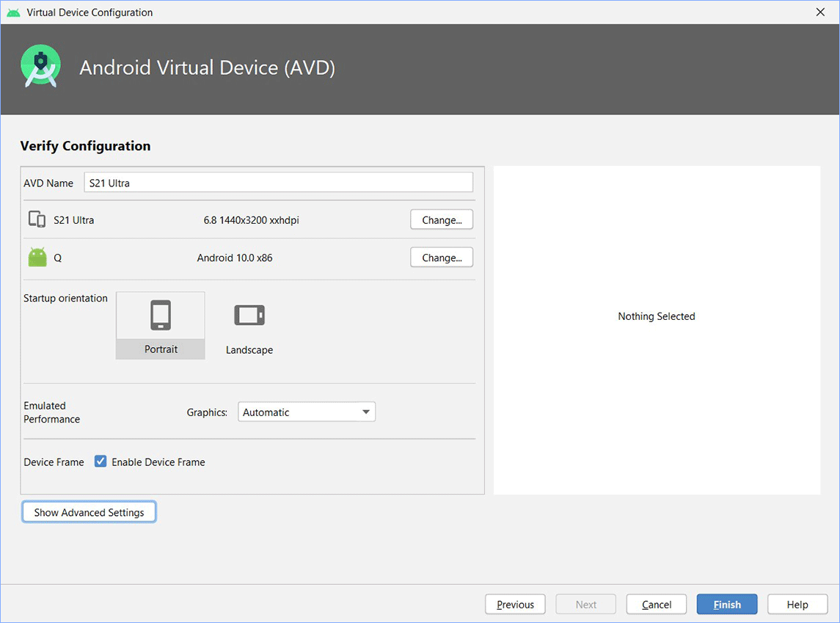Viewport: 840px width, 623px height.
Task: Cancel the virtual device configuration
Action: [x=657, y=604]
